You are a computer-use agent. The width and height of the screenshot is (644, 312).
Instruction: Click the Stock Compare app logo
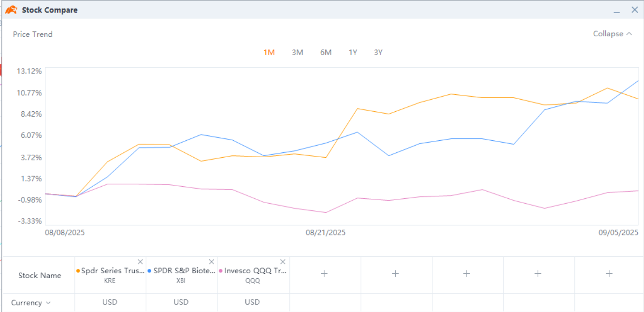(11, 10)
